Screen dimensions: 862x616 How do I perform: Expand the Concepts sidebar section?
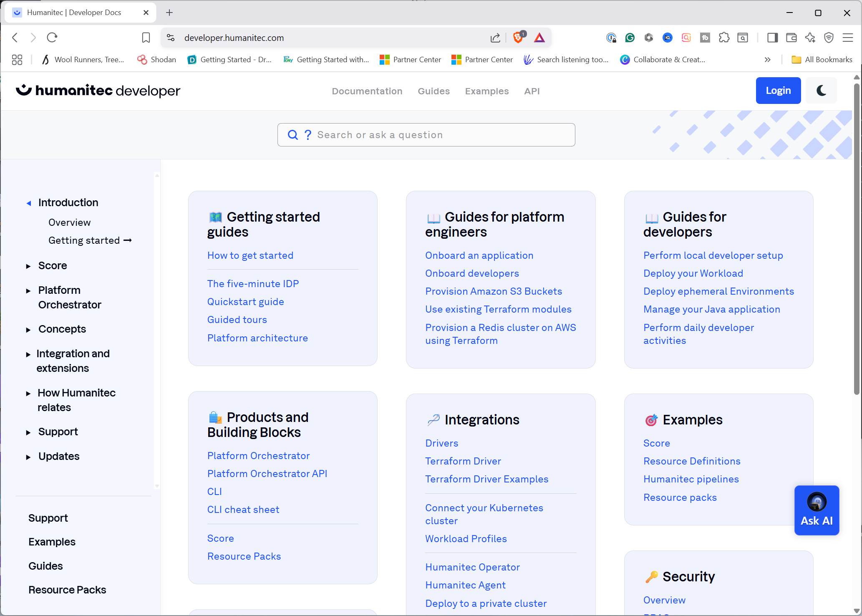click(28, 330)
